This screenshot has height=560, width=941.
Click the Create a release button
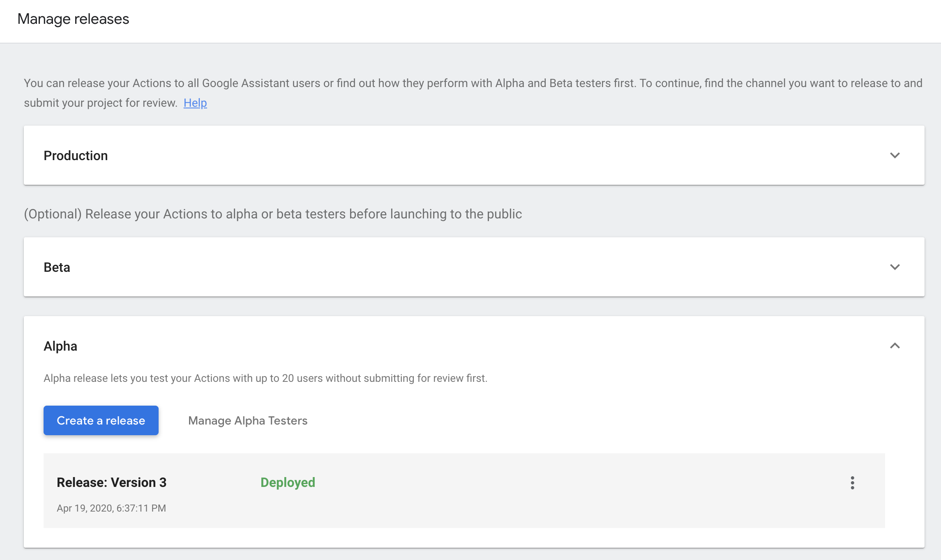(101, 420)
